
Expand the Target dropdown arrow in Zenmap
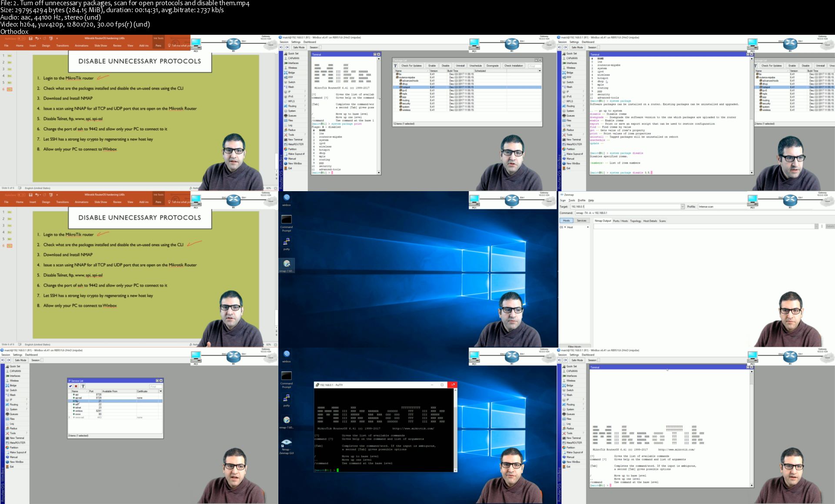coord(682,207)
